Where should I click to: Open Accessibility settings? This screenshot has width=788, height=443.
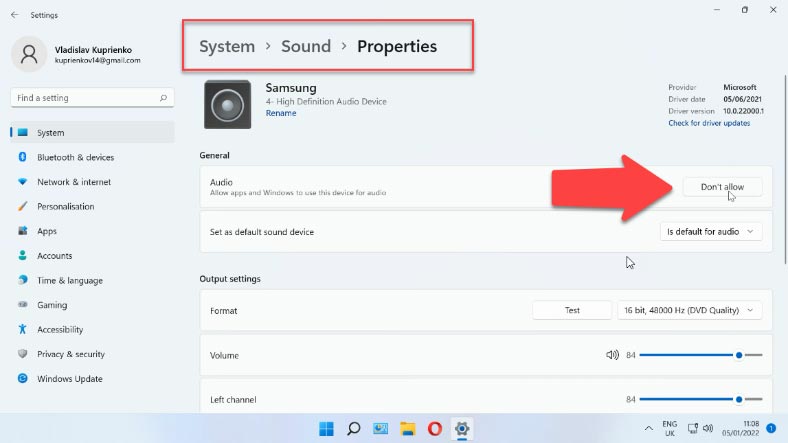coord(92,329)
